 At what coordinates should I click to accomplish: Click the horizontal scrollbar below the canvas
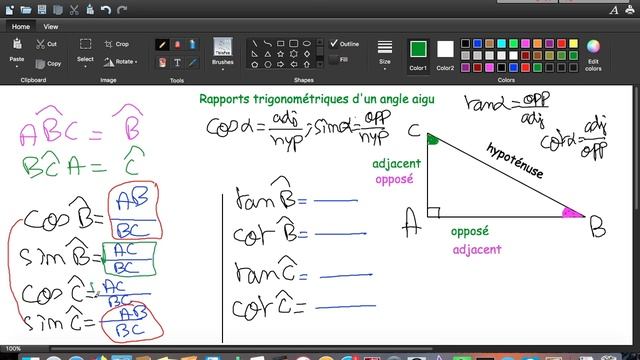(241, 349)
